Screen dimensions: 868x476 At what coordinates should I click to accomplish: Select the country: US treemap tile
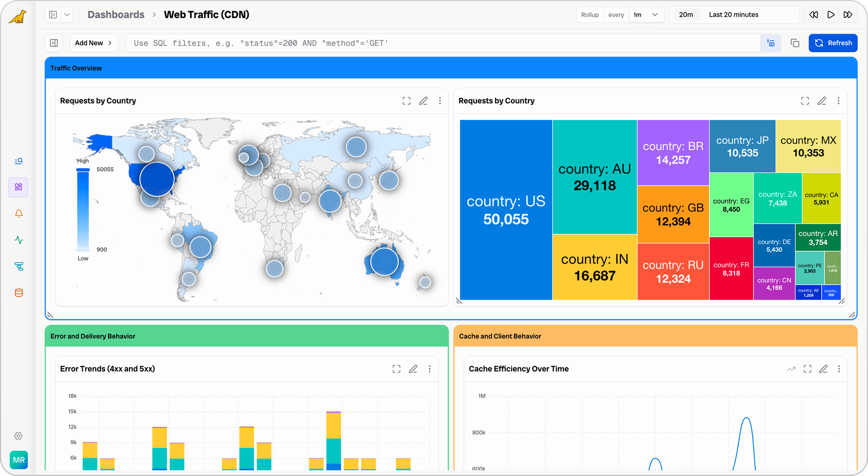click(x=506, y=210)
